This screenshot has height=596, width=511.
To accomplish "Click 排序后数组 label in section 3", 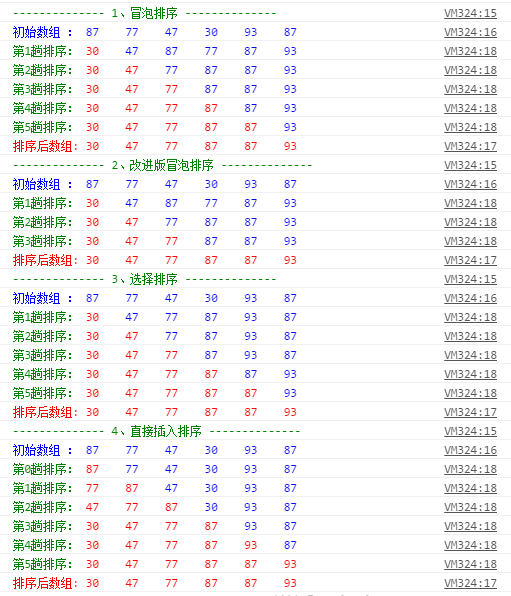I will pyautogui.click(x=45, y=412).
